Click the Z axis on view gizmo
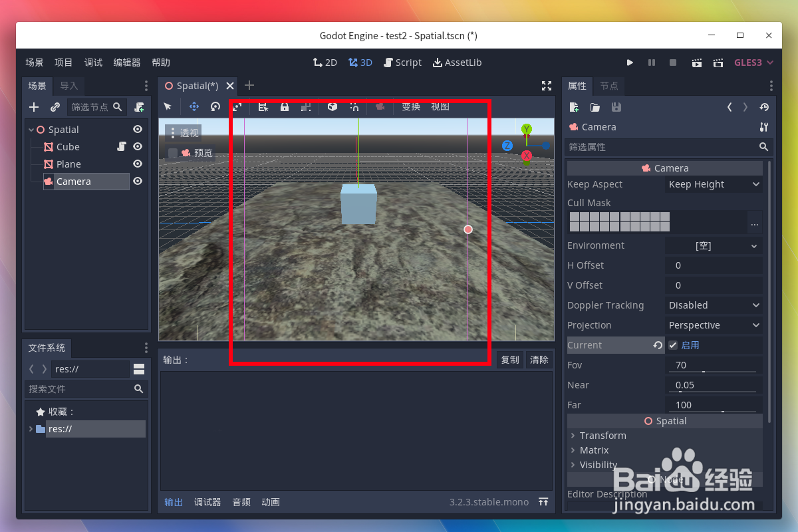The image size is (798, 532). tap(507, 146)
